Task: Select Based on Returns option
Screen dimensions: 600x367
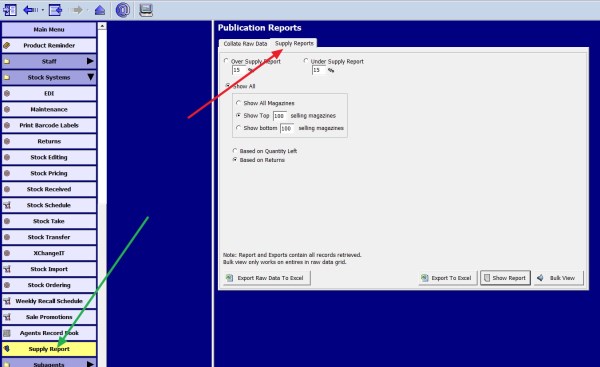Action: tap(235, 160)
